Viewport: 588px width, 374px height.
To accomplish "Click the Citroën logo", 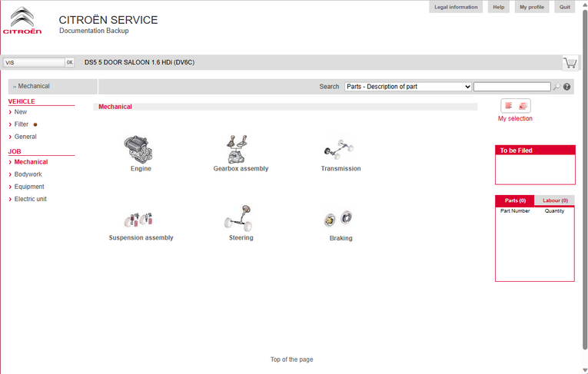I will 22,21.
